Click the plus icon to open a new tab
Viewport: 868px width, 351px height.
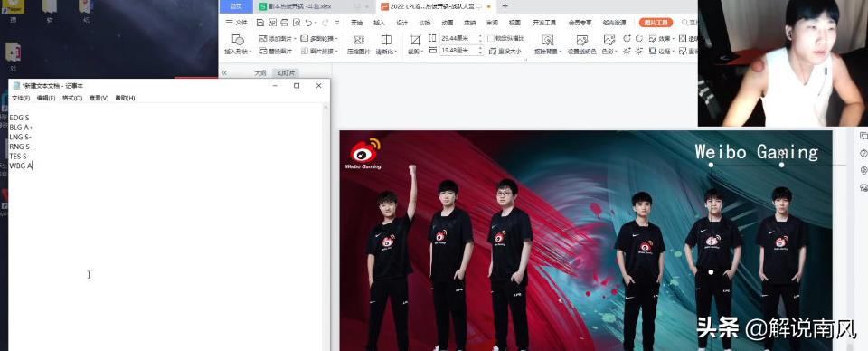click(x=505, y=6)
